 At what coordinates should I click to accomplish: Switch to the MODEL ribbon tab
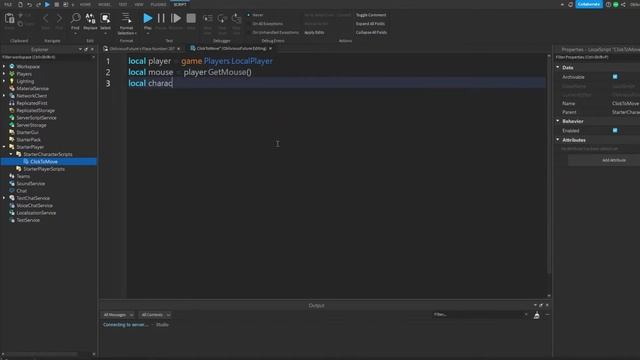(104, 4)
